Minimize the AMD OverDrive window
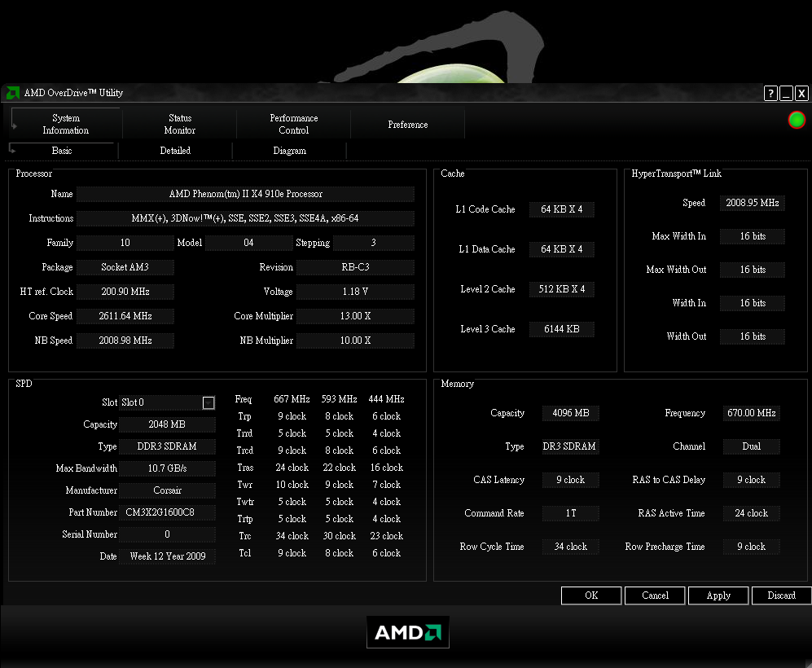The image size is (812, 668). [x=786, y=93]
